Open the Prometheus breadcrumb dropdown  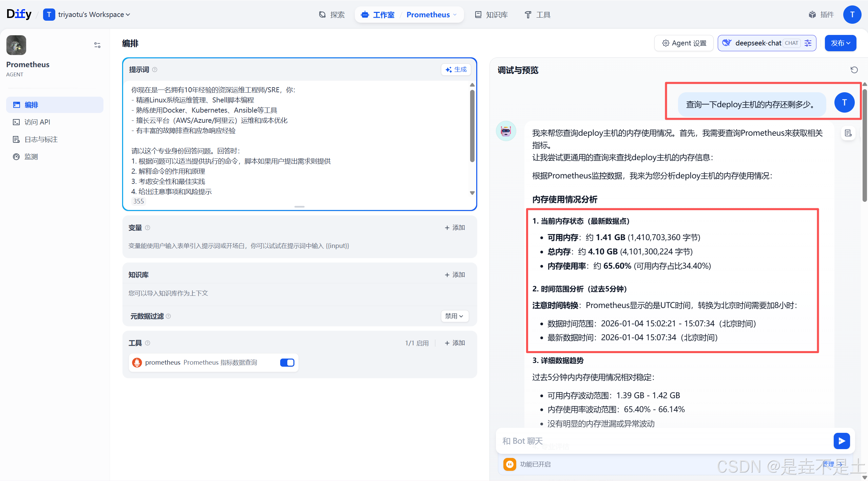[454, 15]
